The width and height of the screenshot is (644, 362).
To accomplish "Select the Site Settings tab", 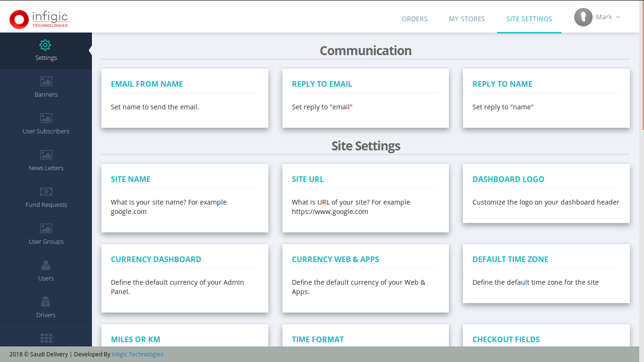I will 529,19.
